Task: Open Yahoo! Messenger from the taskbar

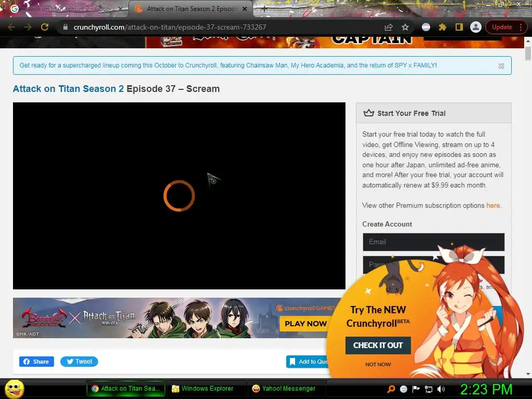Action: pos(287,389)
